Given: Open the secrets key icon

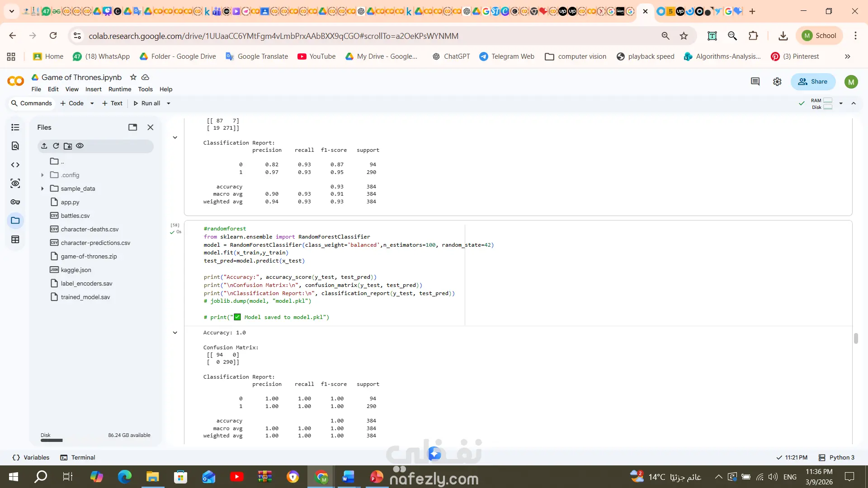Looking at the screenshot, I should click(x=15, y=202).
